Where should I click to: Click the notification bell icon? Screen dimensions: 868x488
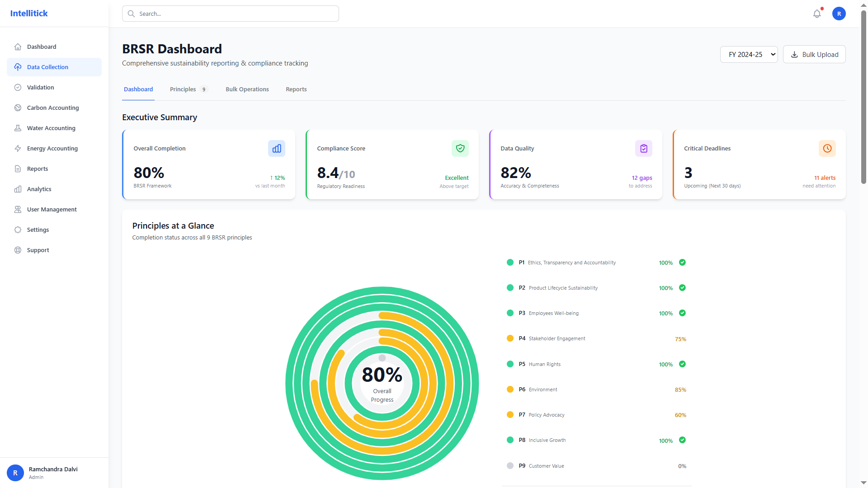(x=816, y=14)
